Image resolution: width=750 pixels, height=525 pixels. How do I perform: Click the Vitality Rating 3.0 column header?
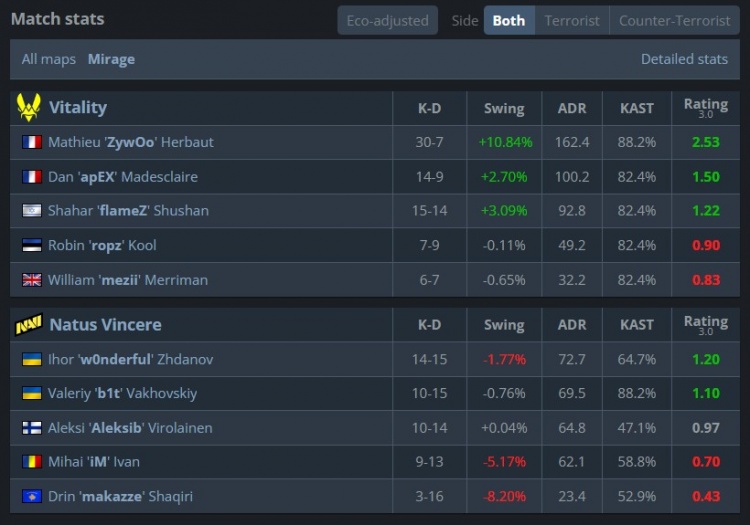coord(705,107)
